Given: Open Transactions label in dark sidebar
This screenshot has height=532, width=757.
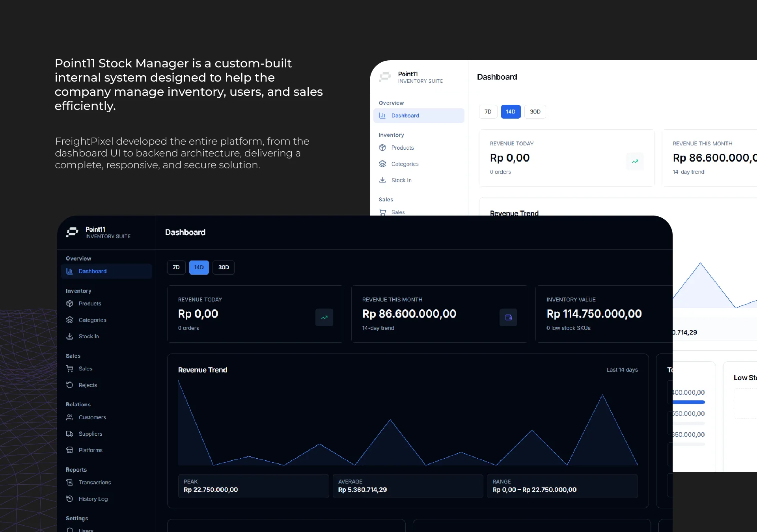Looking at the screenshot, I should (x=95, y=482).
